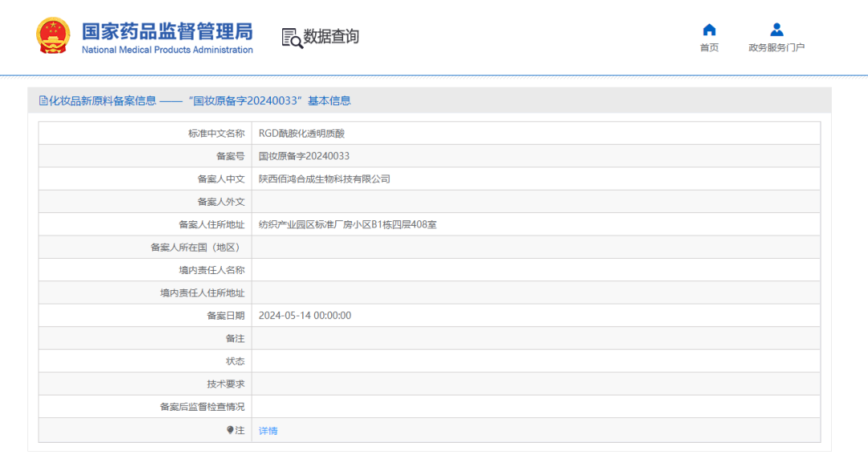Open the 首页 home icon
The height and width of the screenshot is (471, 868).
click(x=709, y=29)
